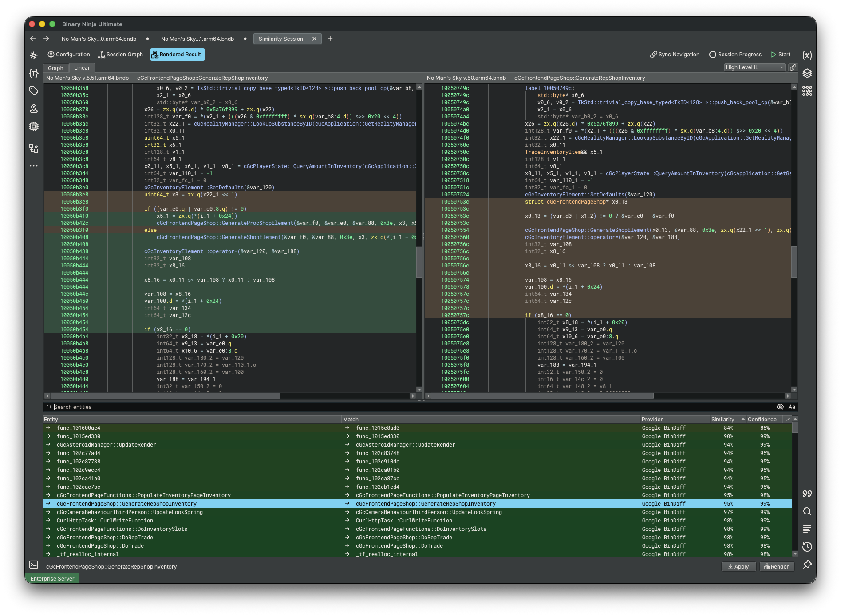The image size is (841, 616).
Task: Go back with the left arrow
Action: 33,39
